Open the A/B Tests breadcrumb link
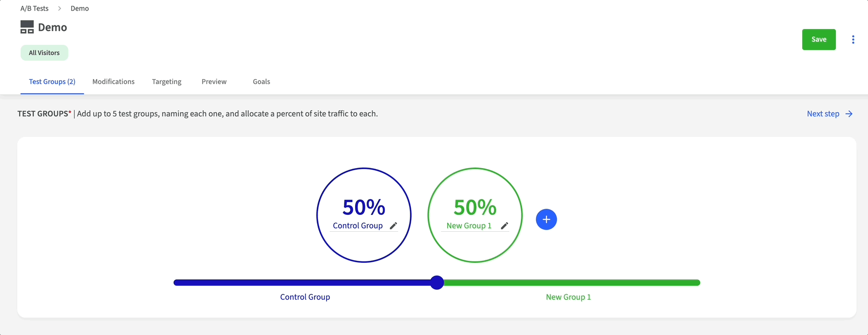 [x=34, y=8]
